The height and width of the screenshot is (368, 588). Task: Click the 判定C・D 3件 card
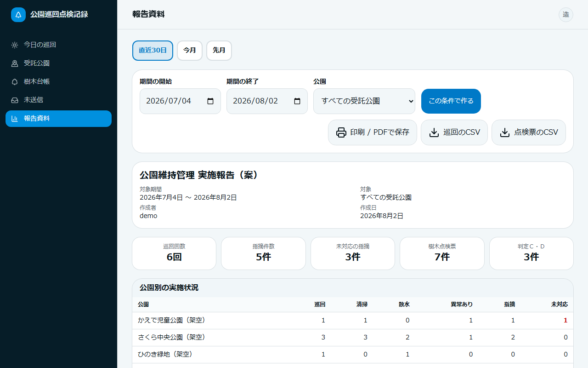tap(531, 253)
